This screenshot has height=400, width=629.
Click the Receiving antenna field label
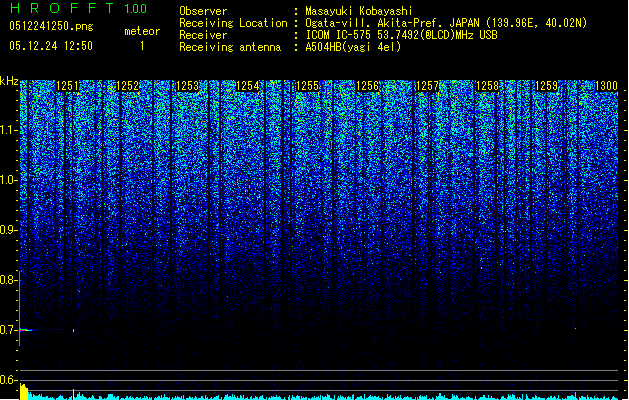(230, 47)
